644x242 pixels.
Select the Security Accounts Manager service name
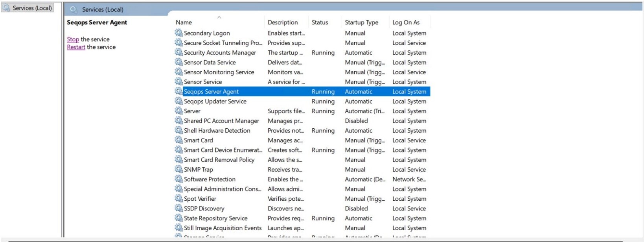pyautogui.click(x=220, y=53)
